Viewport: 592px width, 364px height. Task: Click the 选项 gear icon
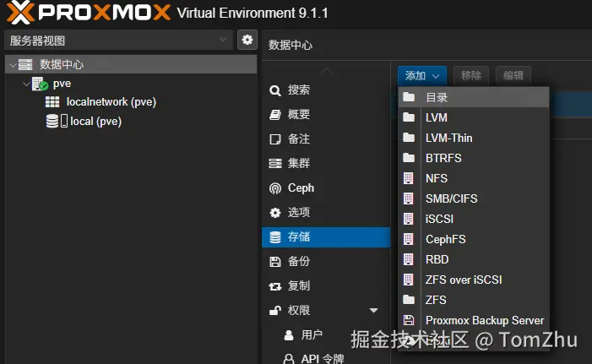(275, 213)
